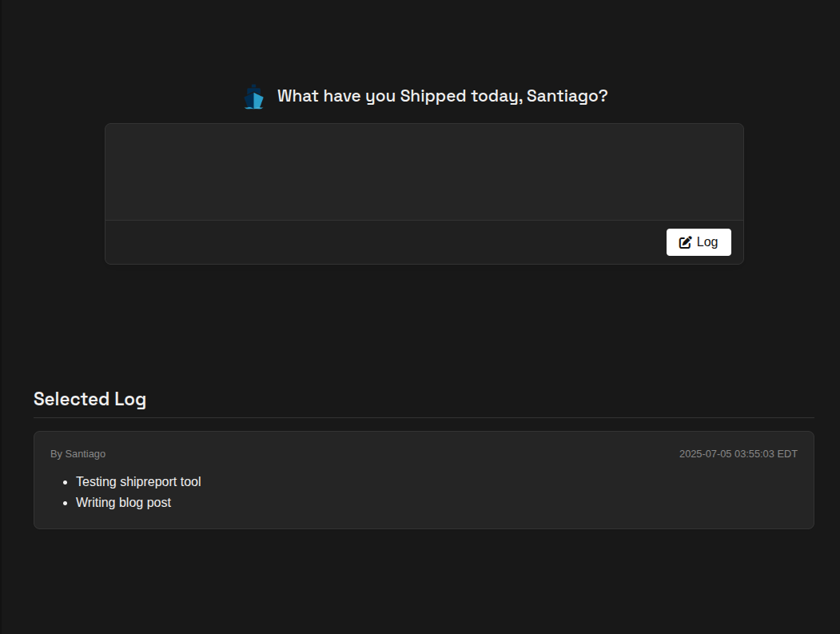Image resolution: width=840 pixels, height=634 pixels.
Task: Click the word "blog" in second item
Action: tap(131, 503)
